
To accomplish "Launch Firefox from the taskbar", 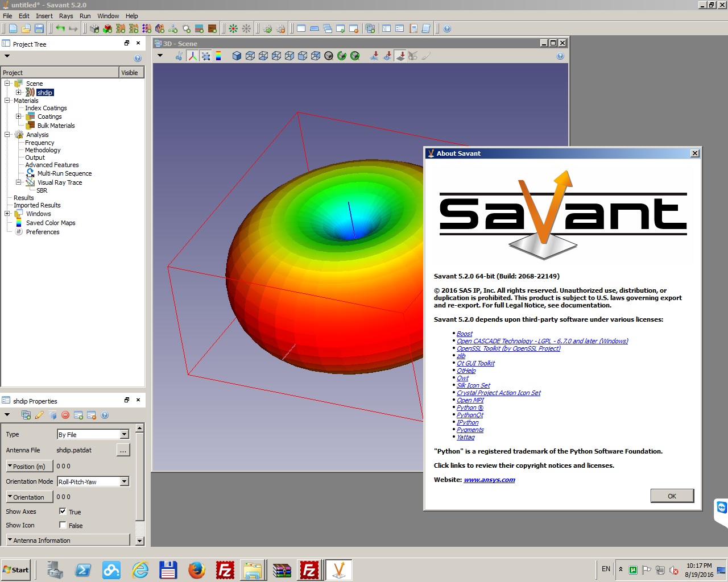I will click(x=197, y=569).
